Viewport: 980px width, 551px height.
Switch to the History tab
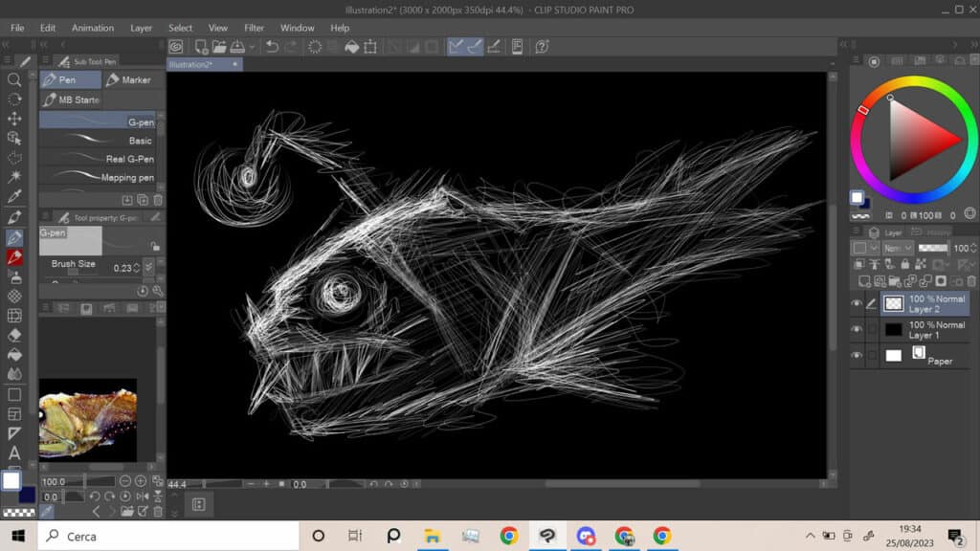point(932,232)
